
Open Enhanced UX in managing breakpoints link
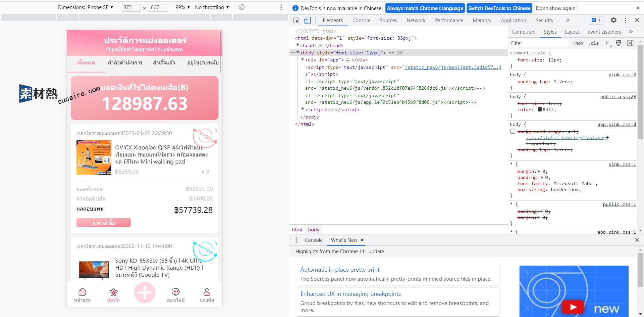(x=351, y=294)
